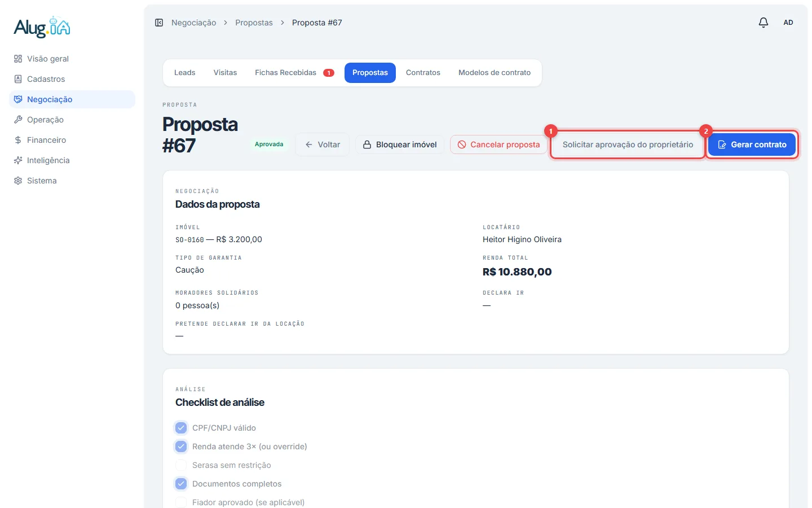Switch to the Leads tab
Screen dimensions: 812x508
click(x=184, y=73)
